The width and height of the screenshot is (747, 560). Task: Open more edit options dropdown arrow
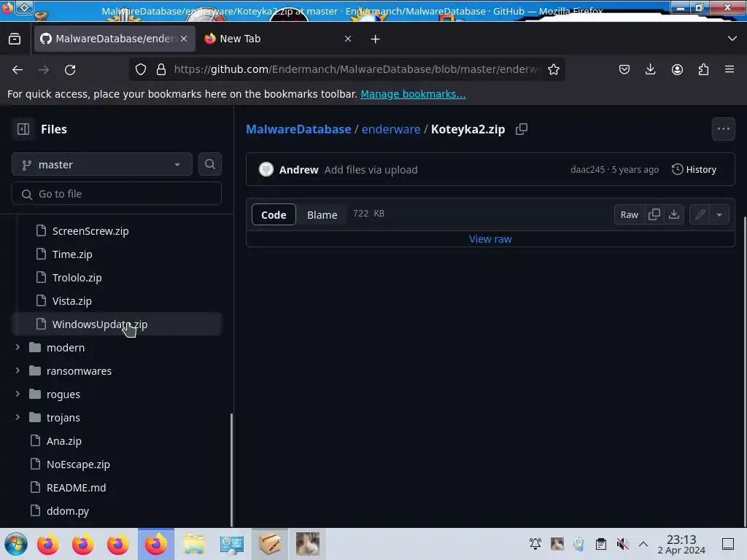click(x=719, y=214)
